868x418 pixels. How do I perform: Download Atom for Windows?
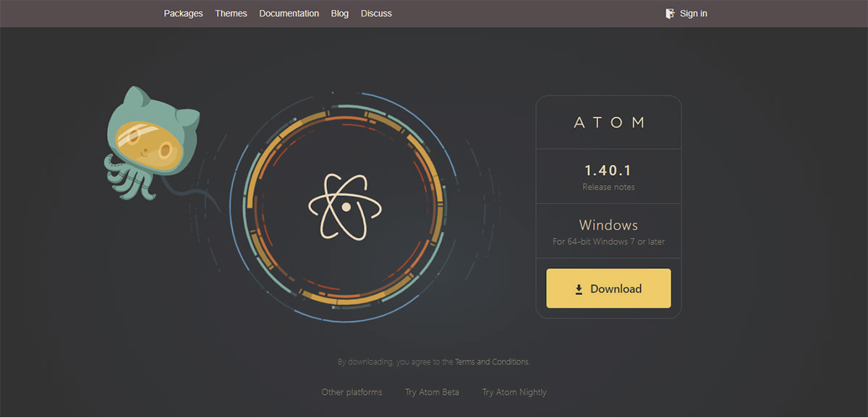(x=608, y=289)
